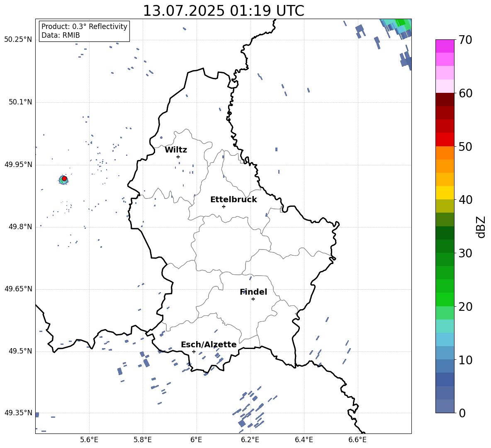Screen dimensions: 491x448
Task: Click the 50.25°N latitude tick label
Action: [18, 40]
